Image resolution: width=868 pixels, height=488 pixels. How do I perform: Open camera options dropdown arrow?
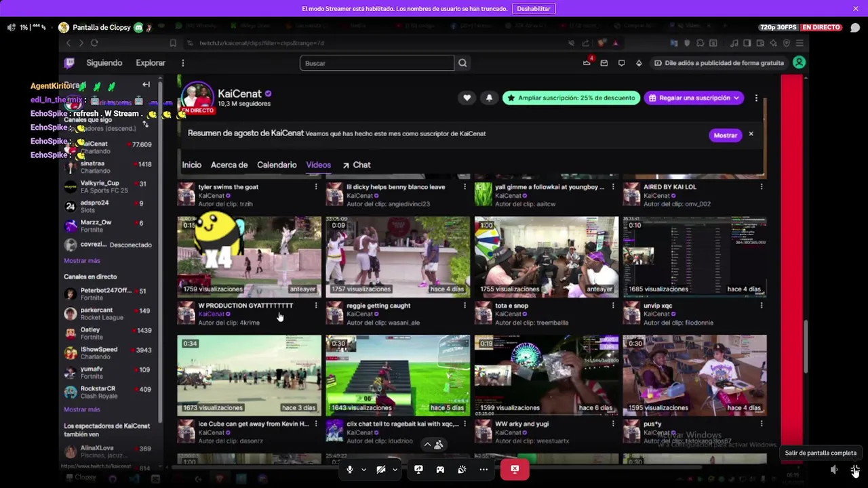(x=395, y=469)
